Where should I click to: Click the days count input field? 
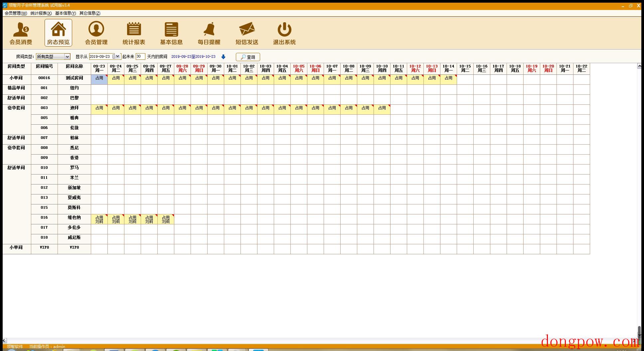pyautogui.click(x=140, y=57)
